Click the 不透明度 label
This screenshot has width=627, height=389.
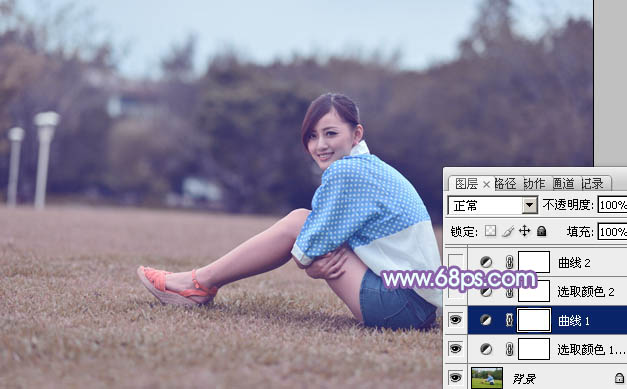click(568, 205)
